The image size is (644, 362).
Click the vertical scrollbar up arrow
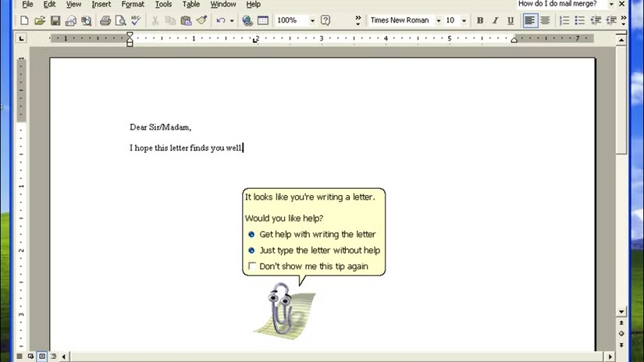tap(621, 40)
